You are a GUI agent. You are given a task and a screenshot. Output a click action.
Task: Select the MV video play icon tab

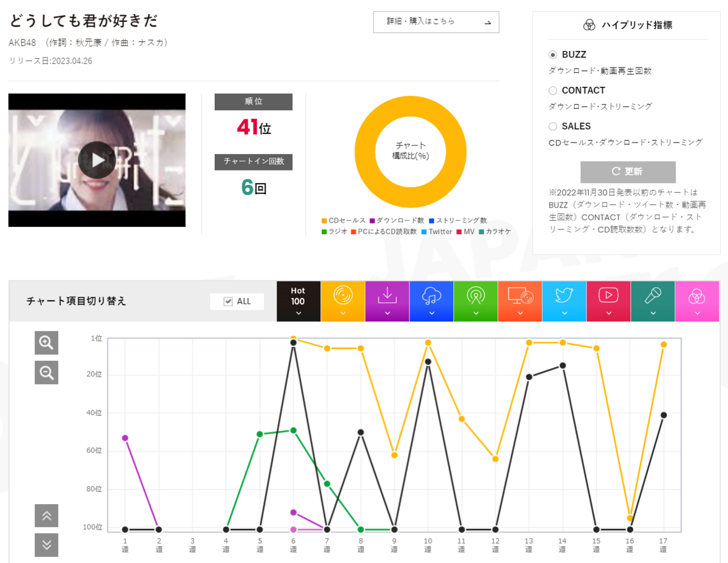[x=608, y=302]
